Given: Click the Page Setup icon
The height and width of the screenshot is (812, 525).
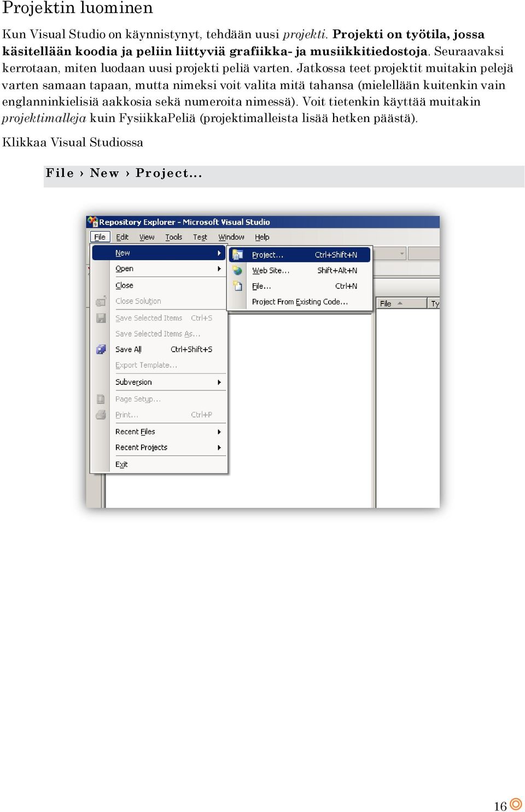Looking at the screenshot, I should (101, 399).
